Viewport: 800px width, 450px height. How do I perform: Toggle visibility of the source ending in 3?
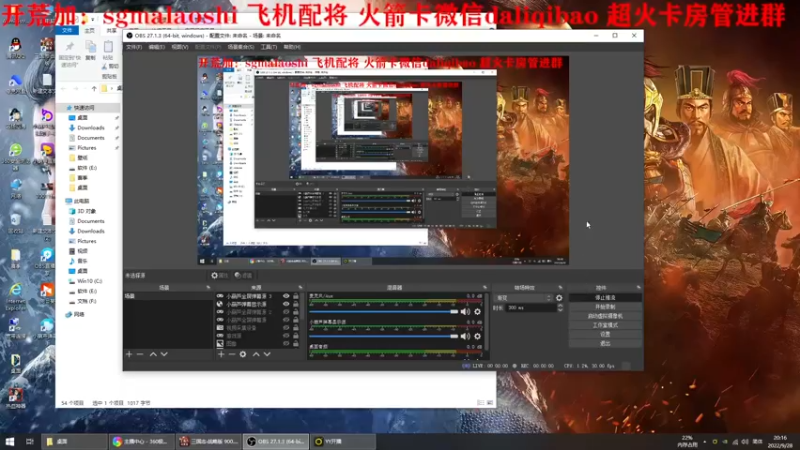pos(286,296)
